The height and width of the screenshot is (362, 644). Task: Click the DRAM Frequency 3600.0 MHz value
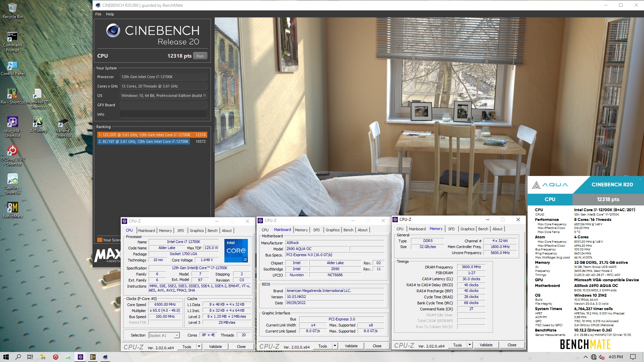[x=471, y=267]
